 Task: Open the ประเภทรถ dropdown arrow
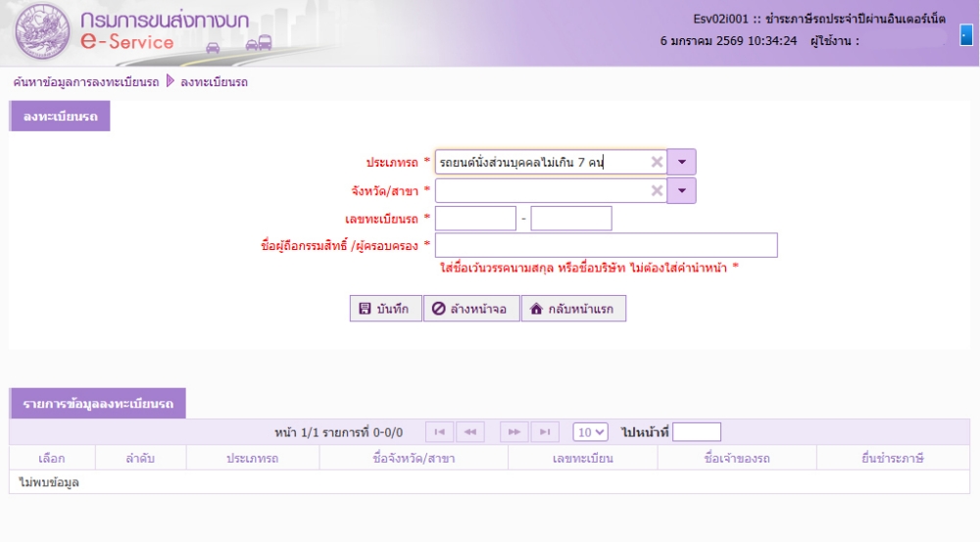coord(681,162)
